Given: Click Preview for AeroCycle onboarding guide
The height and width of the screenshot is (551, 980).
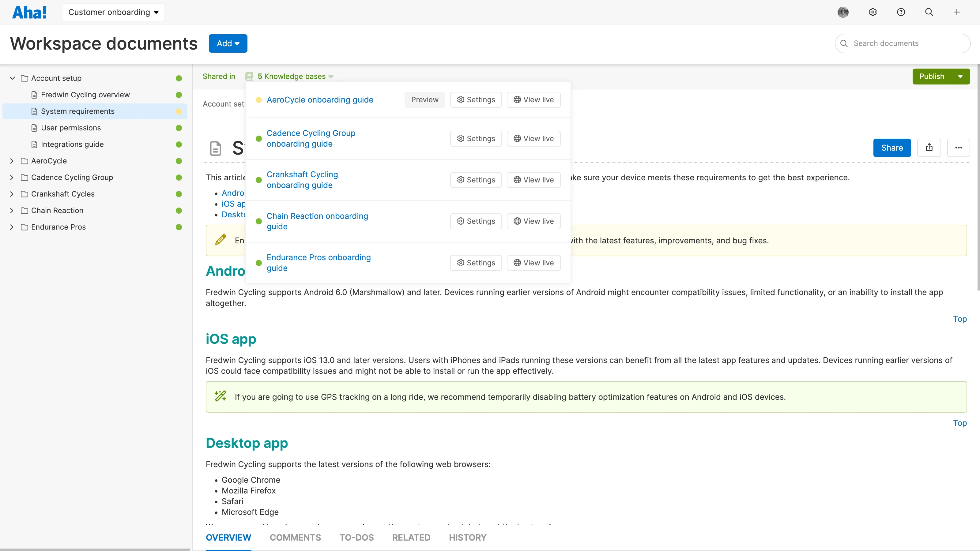Looking at the screenshot, I should tap(424, 99).
